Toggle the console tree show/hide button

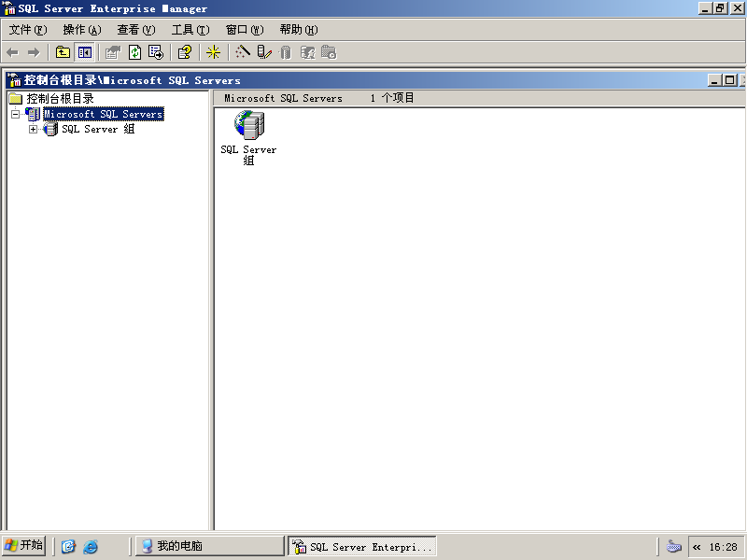pos(85,52)
